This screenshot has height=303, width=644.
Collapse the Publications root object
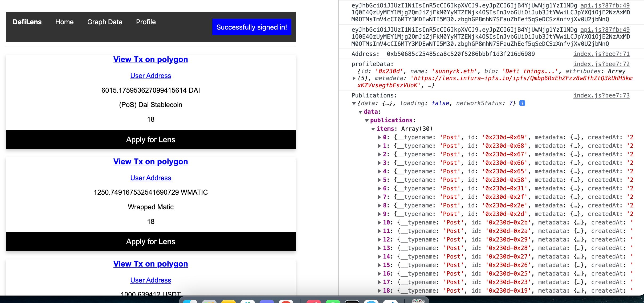354,103
